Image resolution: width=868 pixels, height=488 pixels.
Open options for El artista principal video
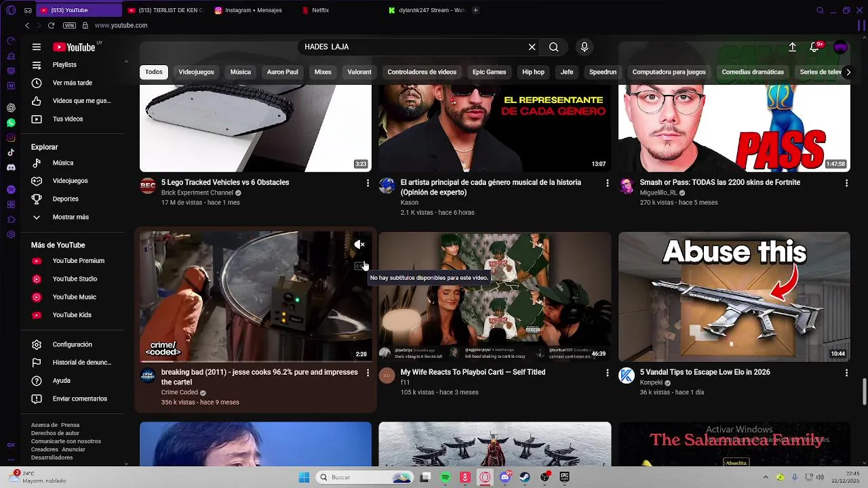[608, 183]
